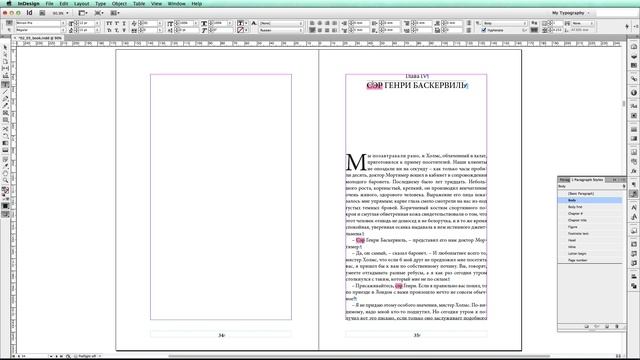
Task: Open the Apple menu
Action: pyautogui.click(x=8, y=4)
